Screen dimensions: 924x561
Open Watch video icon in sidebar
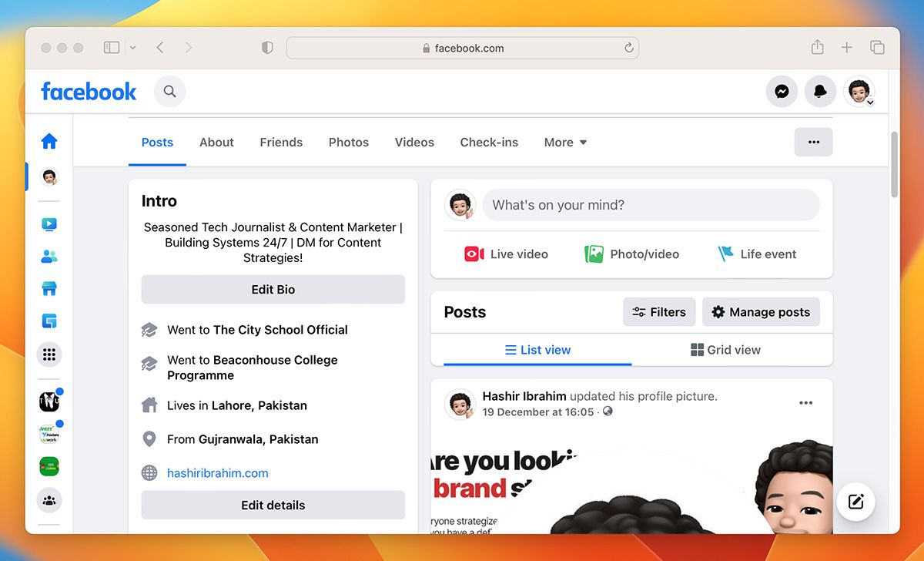coord(49,224)
